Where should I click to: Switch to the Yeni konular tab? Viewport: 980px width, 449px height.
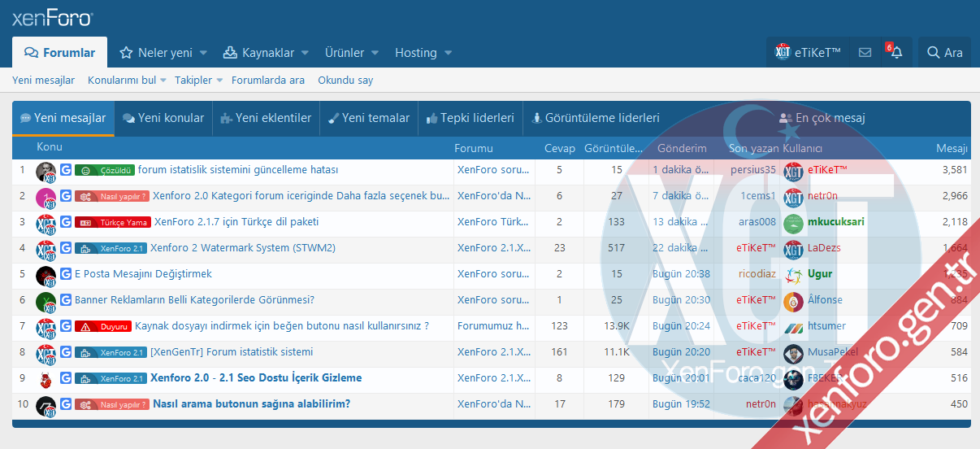coord(163,118)
